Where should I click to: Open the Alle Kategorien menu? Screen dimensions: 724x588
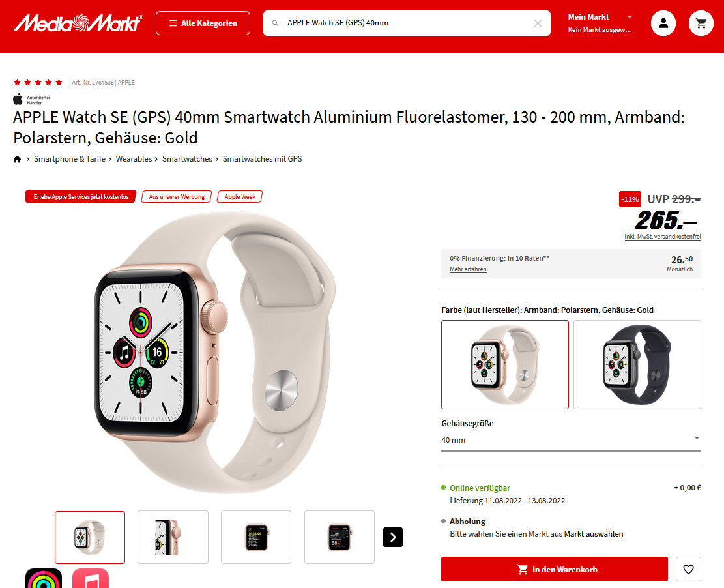click(x=203, y=23)
